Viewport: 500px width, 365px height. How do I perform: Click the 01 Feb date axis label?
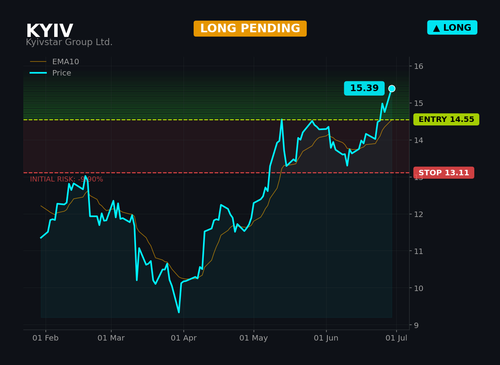click(45, 338)
